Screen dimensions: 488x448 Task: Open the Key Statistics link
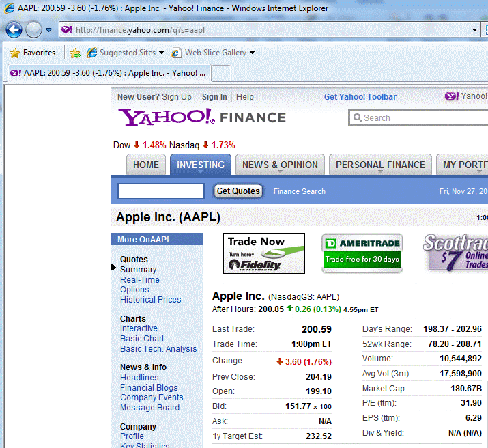(x=145, y=445)
